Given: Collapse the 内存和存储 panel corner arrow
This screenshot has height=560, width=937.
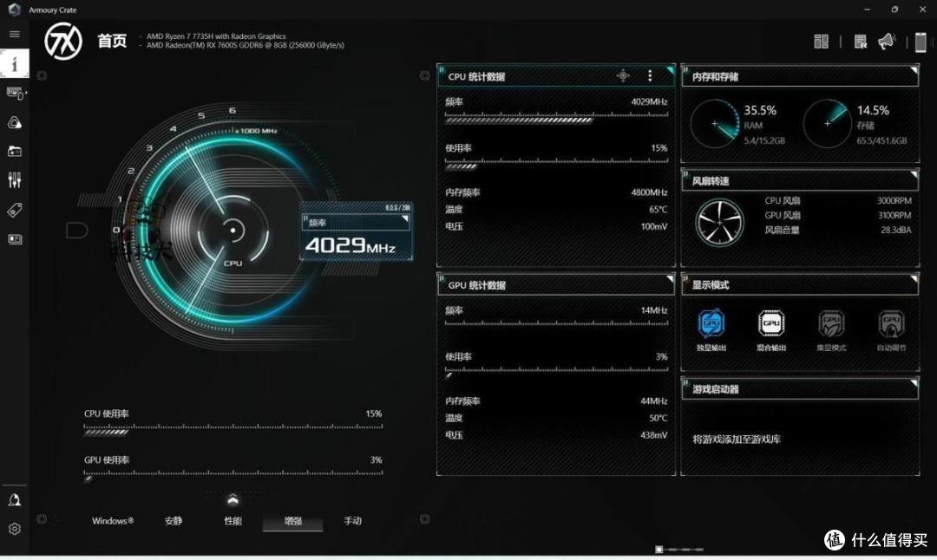Looking at the screenshot, I should click(x=914, y=70).
